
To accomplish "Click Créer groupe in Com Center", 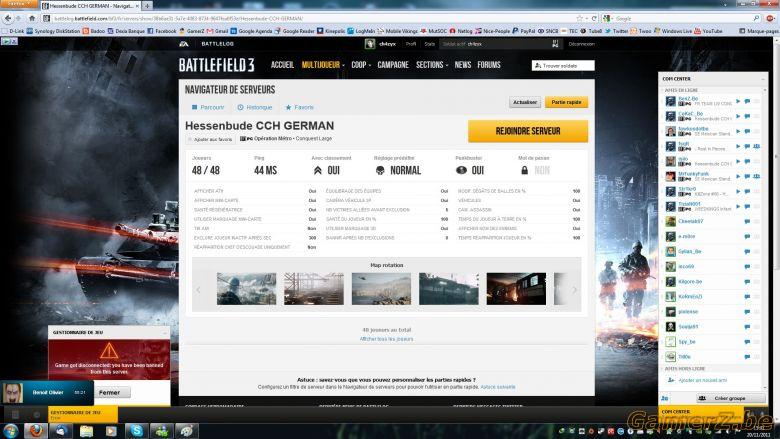I will [730, 398].
